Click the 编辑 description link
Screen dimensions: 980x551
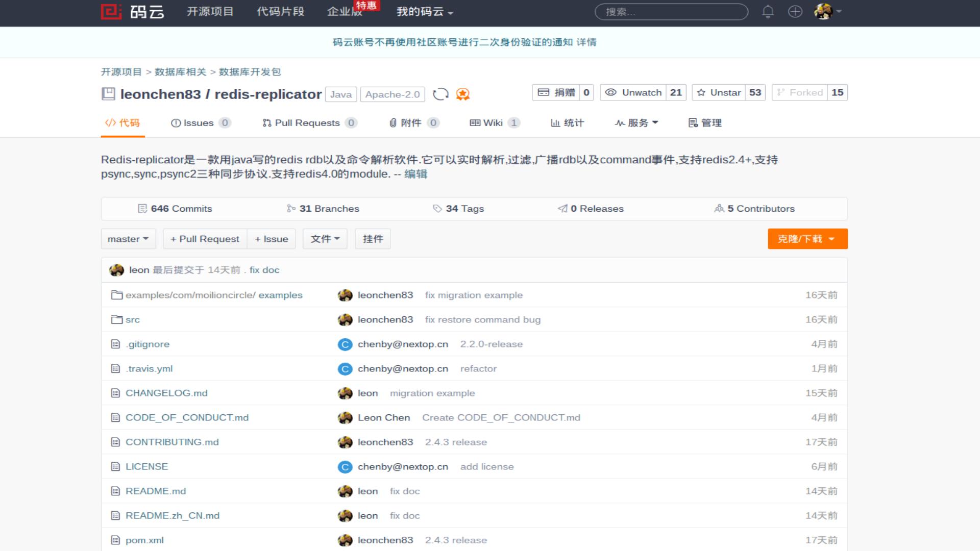415,174
